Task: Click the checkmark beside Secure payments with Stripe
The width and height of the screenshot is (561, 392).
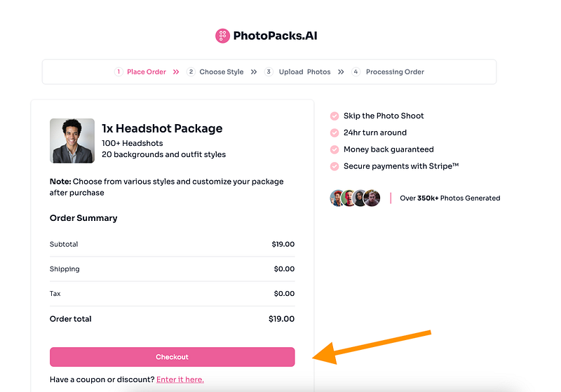Action: (334, 166)
